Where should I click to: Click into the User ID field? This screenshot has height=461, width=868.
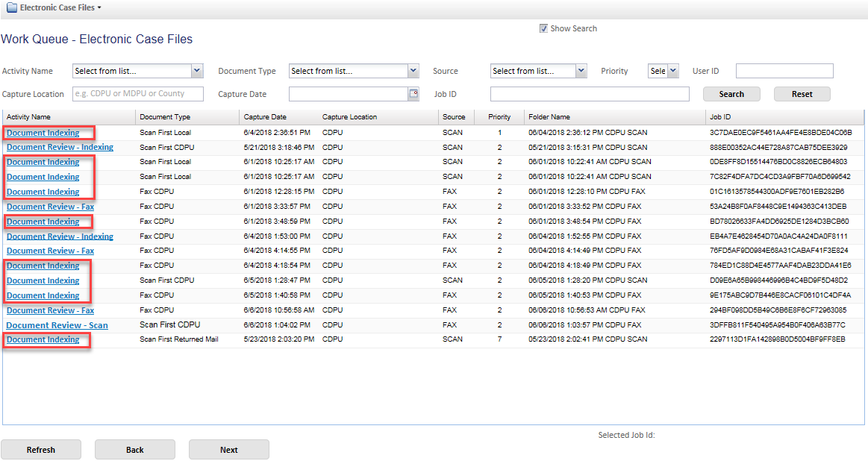(x=784, y=71)
